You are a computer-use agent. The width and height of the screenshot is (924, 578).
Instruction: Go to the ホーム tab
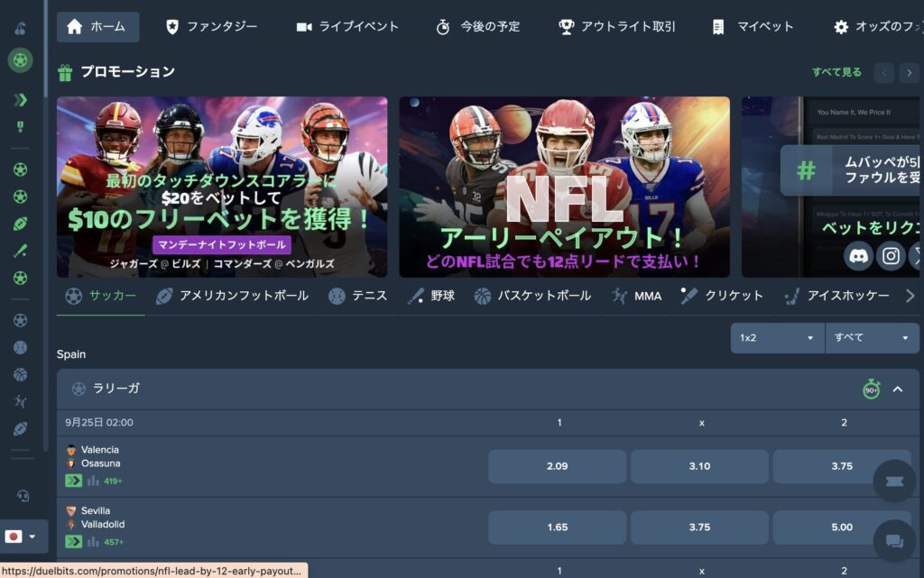(x=97, y=26)
